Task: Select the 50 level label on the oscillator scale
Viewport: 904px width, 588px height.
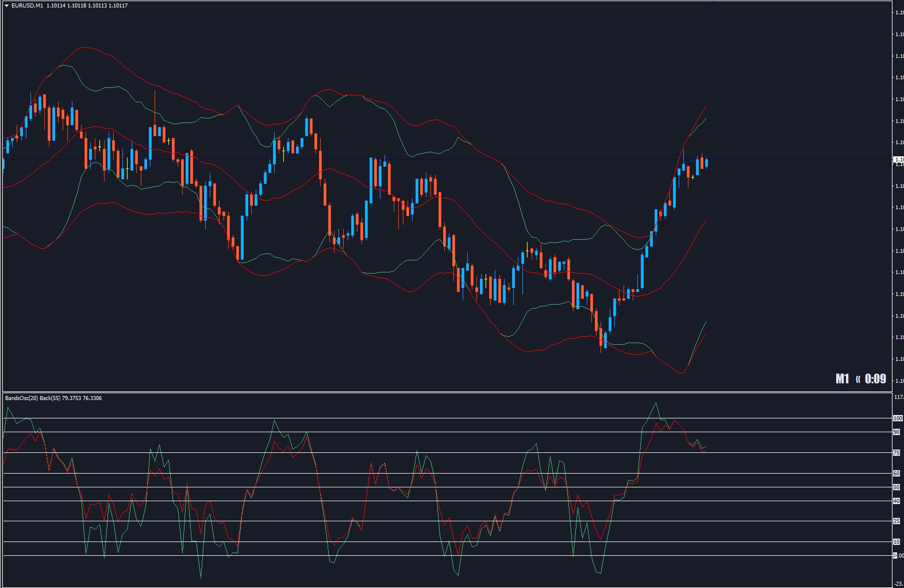Action: [x=897, y=487]
